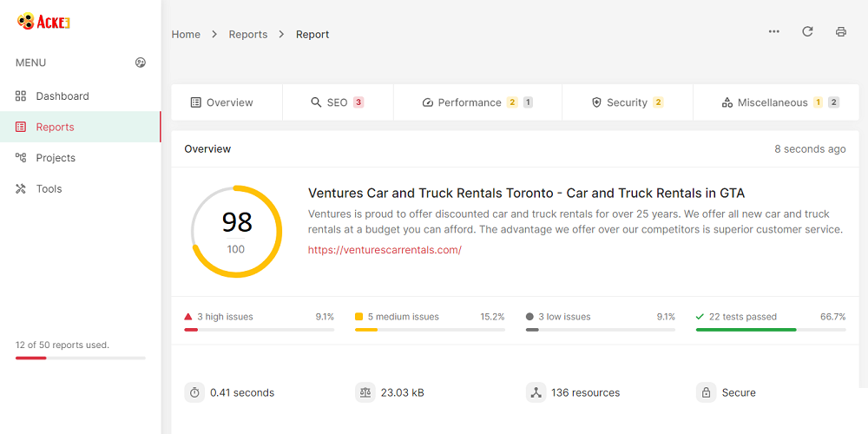Open the three-dots more options menu

773,32
